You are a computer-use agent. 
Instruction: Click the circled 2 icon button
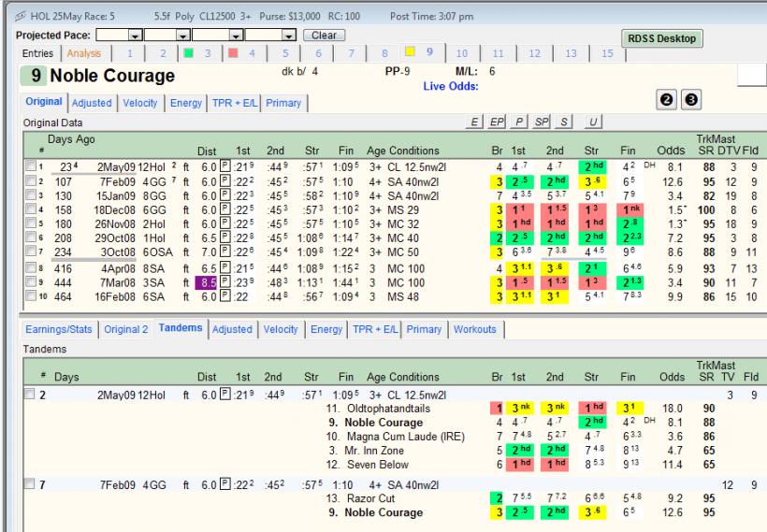point(666,100)
